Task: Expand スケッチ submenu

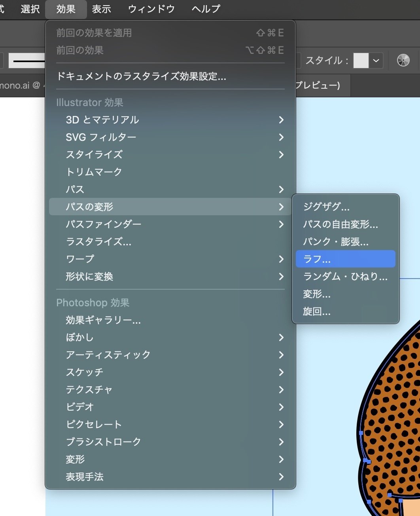Action: pyautogui.click(x=170, y=372)
